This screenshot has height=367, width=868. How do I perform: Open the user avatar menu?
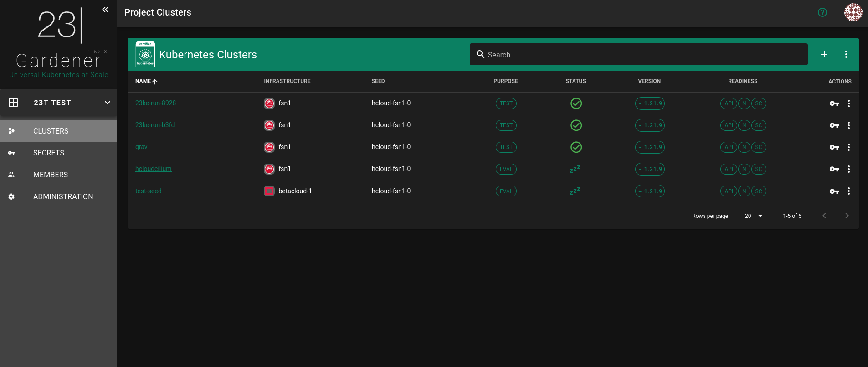click(x=853, y=12)
